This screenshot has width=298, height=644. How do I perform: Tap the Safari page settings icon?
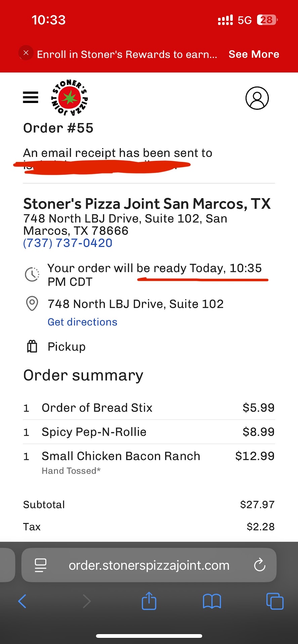pyautogui.click(x=41, y=565)
